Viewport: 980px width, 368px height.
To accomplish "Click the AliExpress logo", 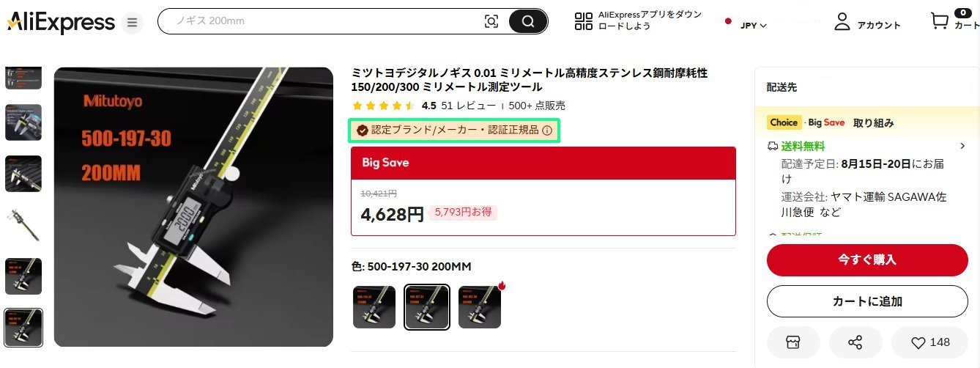I will point(61,22).
